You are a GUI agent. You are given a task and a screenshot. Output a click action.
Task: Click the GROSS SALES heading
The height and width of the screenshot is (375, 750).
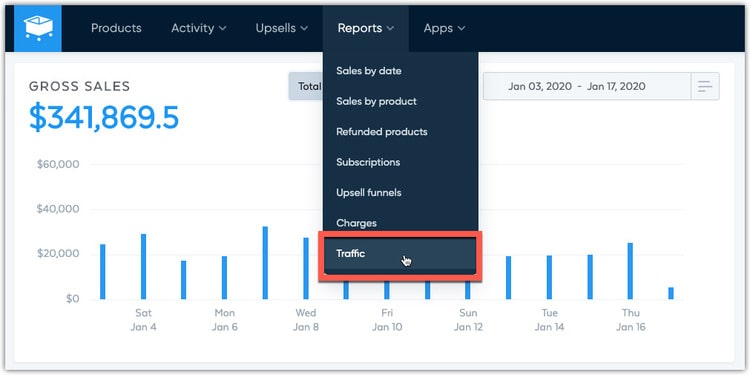pyautogui.click(x=79, y=87)
